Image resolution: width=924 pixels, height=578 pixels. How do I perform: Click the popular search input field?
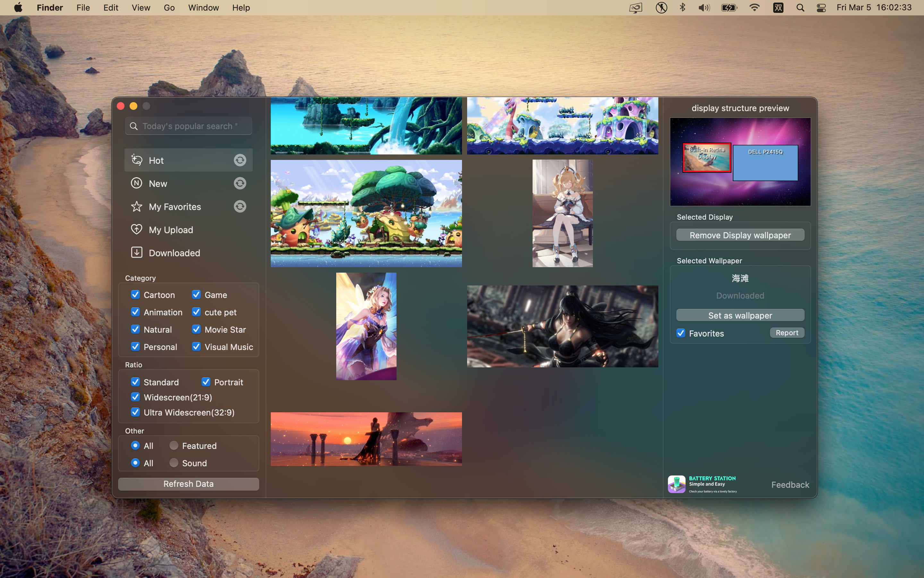pyautogui.click(x=189, y=126)
